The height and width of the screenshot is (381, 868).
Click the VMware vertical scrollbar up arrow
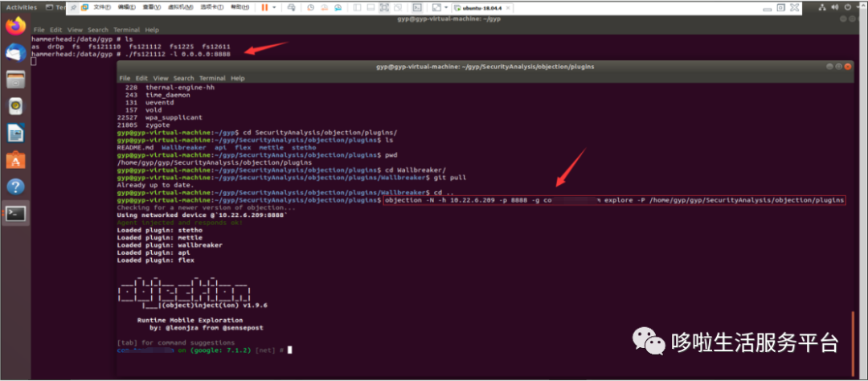[863, 6]
